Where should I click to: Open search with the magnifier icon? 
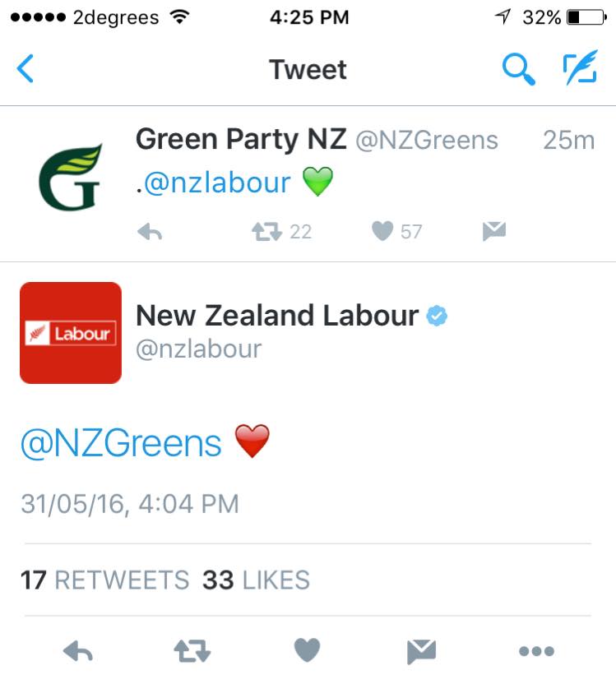coord(518,70)
